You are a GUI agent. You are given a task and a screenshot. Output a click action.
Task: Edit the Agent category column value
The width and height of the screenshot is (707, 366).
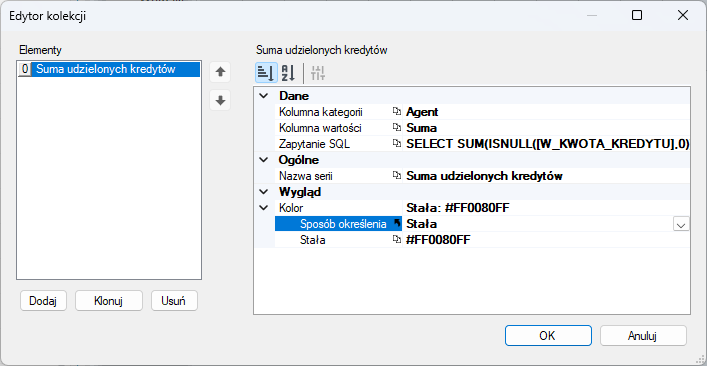coord(546,112)
